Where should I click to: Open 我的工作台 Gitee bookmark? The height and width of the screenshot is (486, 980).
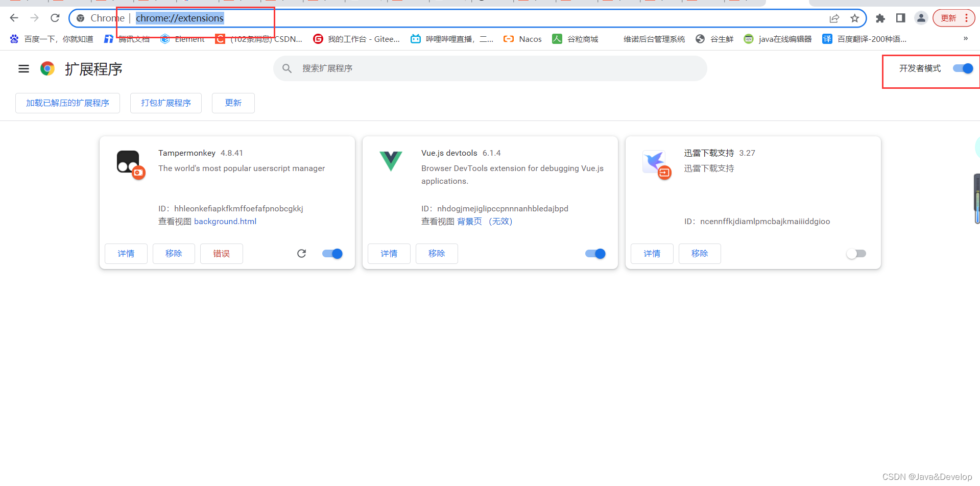point(356,39)
